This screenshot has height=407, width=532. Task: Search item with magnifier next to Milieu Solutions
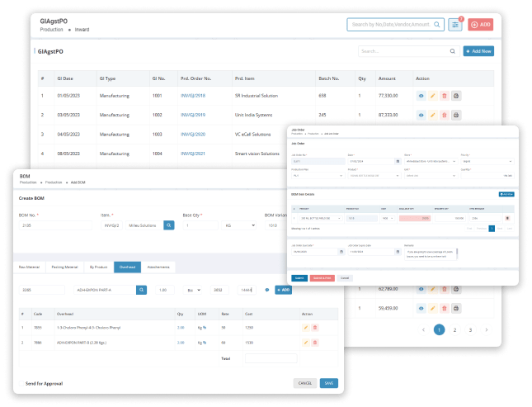click(168, 225)
